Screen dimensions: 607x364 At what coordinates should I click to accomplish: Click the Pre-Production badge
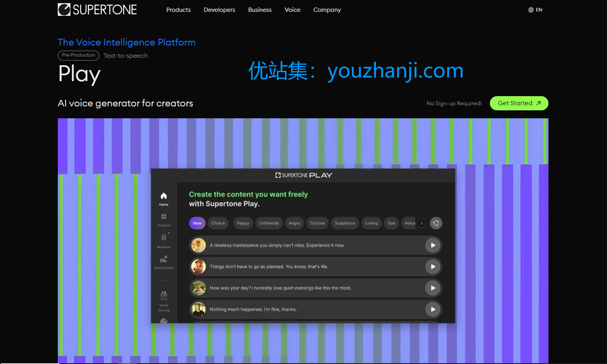(78, 55)
